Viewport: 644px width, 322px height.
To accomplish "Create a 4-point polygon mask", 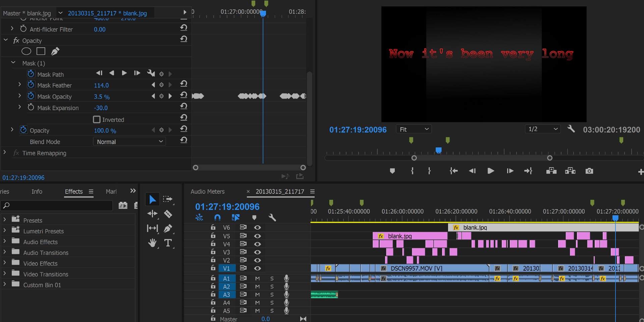I will tap(41, 51).
